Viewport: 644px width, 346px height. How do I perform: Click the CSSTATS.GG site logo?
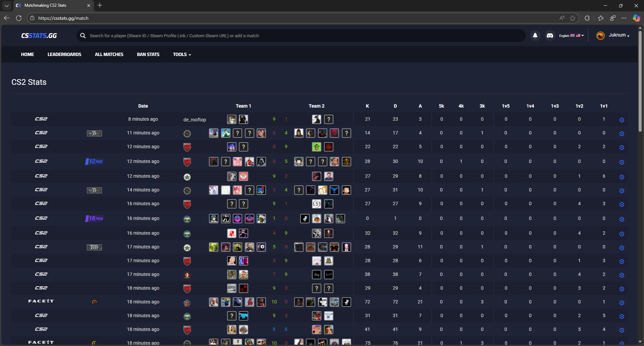coord(39,36)
